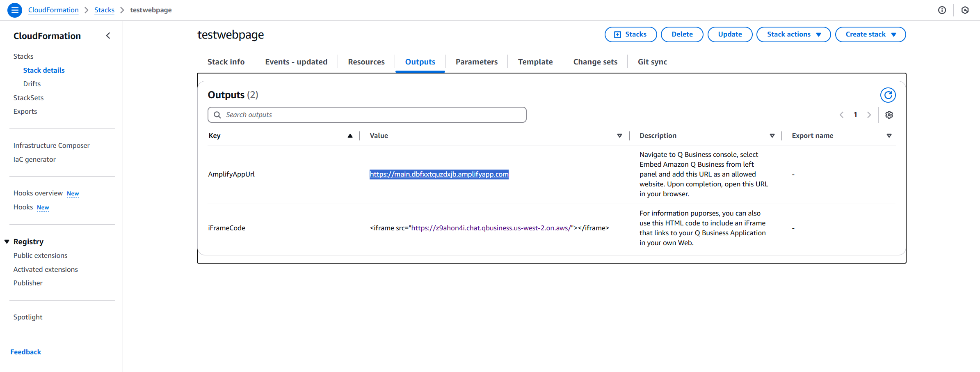The height and width of the screenshot is (372, 980).
Task: Click the Value column header label
Action: [x=379, y=136]
